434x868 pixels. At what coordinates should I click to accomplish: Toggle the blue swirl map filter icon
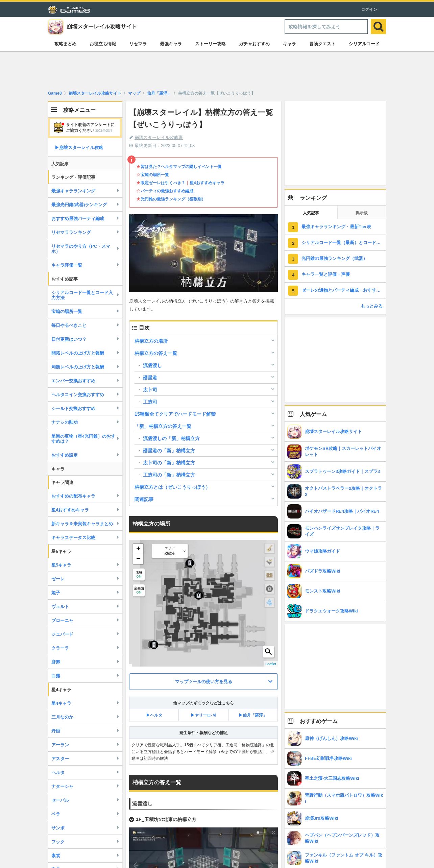pos(269,602)
